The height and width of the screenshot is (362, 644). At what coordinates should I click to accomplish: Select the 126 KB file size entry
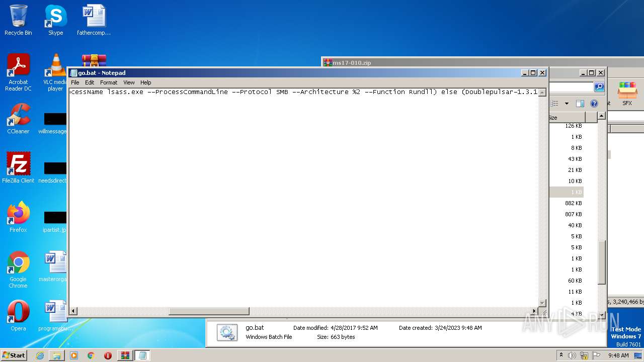coord(573,126)
